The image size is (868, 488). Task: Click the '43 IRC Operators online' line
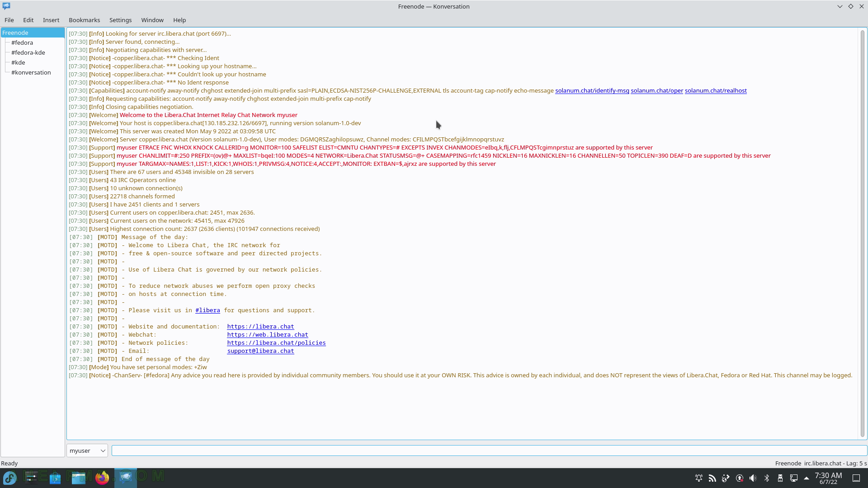[x=122, y=180]
